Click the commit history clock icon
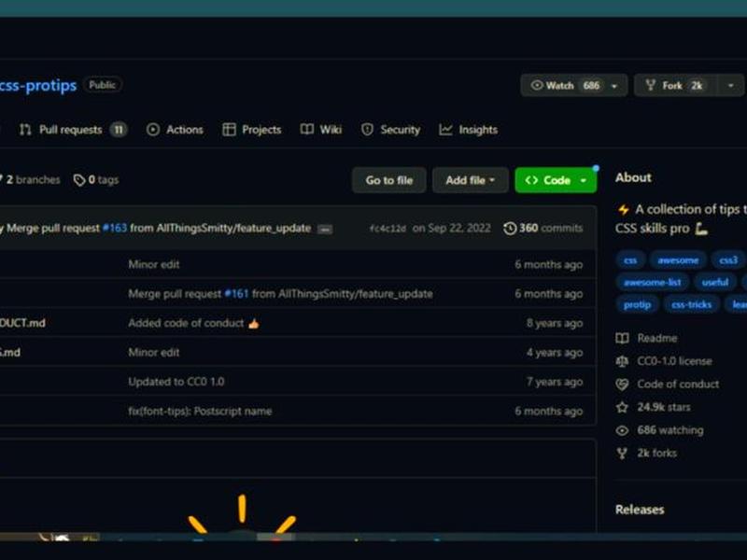Screen dimensions: 747x560 coord(510,229)
